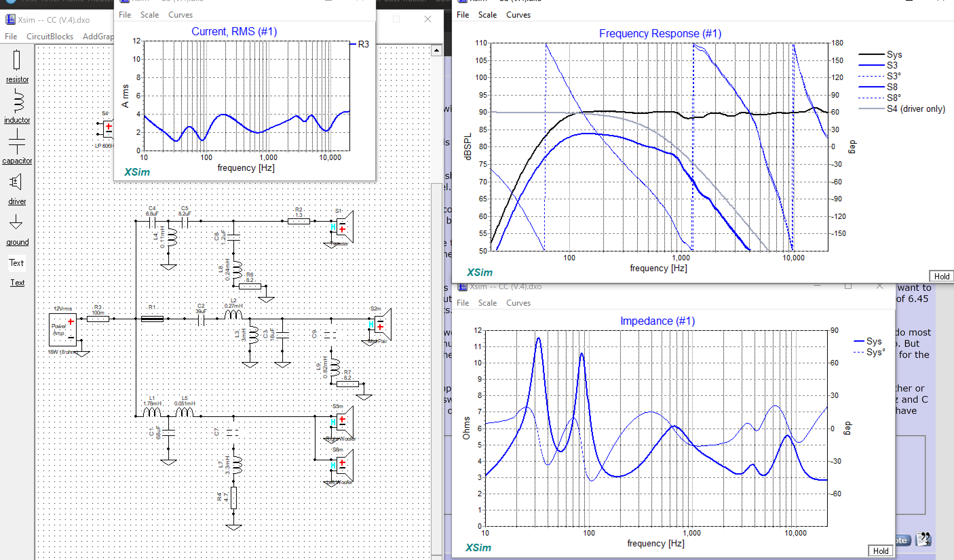This screenshot has width=954, height=560.
Task: Open Curves menu in Current RMS window
Action: [x=180, y=15]
